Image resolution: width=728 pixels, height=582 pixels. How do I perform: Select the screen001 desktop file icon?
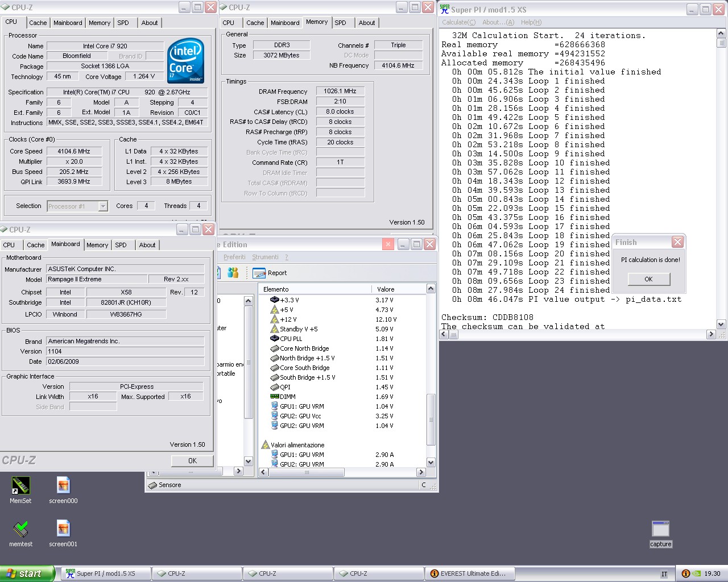tap(63, 529)
